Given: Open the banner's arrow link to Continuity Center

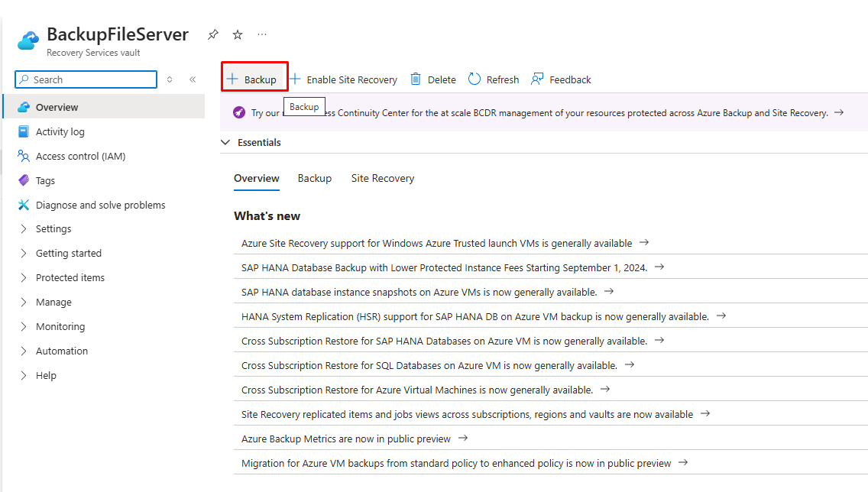Looking at the screenshot, I should coord(839,112).
